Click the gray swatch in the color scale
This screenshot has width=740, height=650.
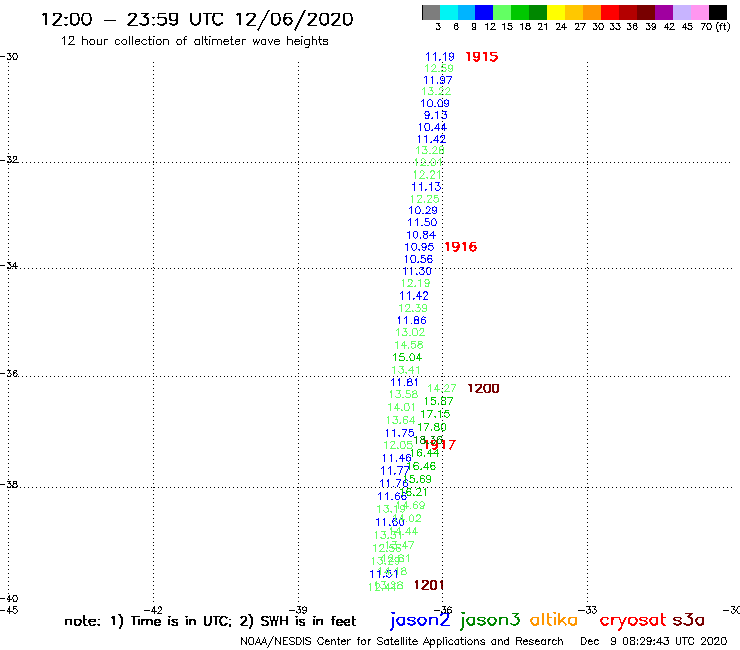click(x=431, y=12)
